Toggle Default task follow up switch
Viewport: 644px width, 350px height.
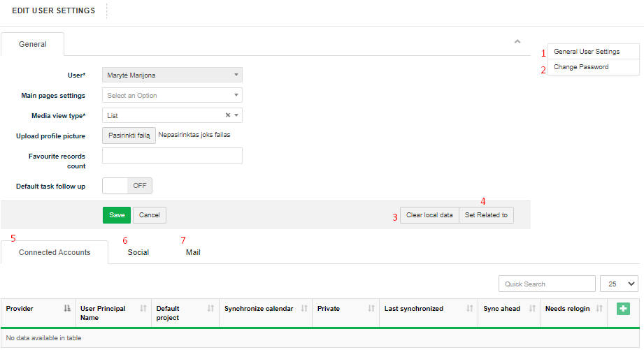pos(127,186)
